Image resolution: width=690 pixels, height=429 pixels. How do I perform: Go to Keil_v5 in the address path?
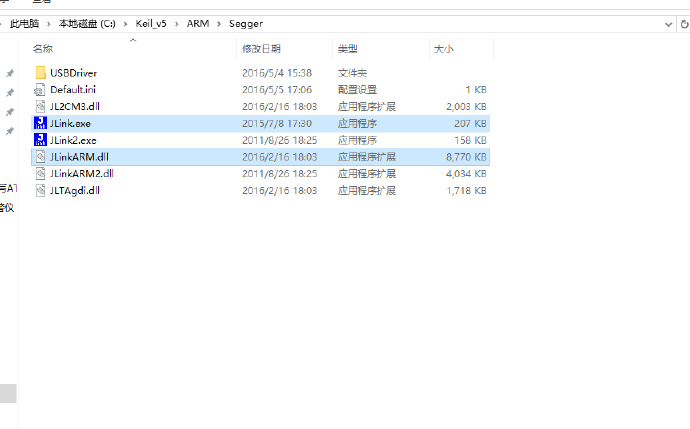coord(151,24)
